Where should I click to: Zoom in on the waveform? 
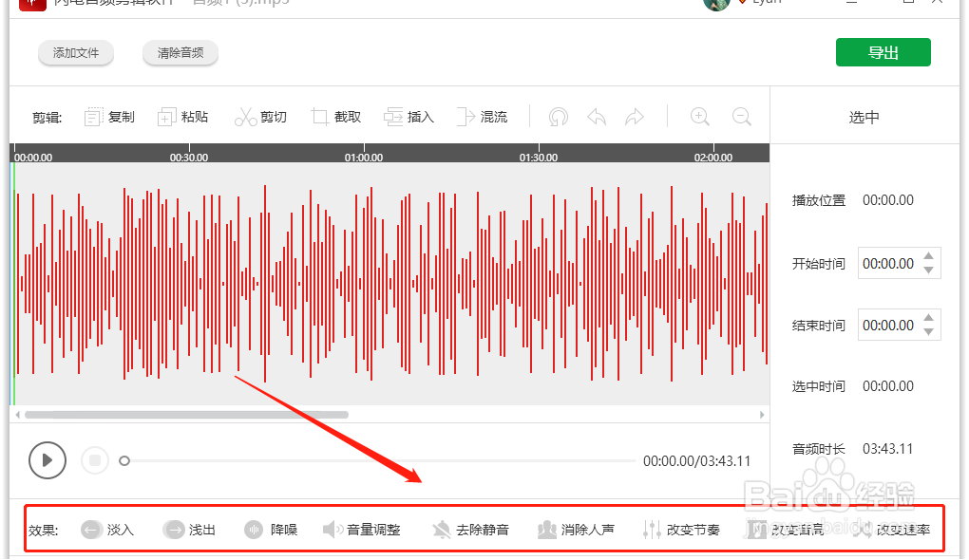click(x=699, y=117)
